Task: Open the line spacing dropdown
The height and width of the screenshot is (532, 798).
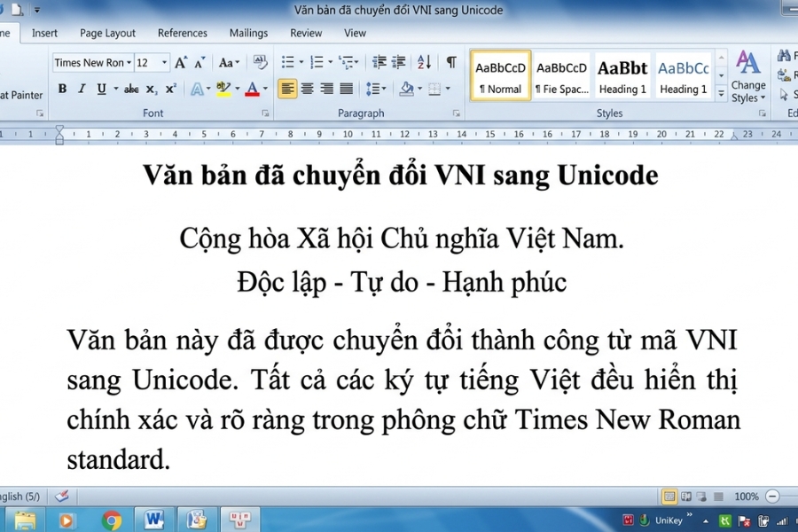Action: click(376, 89)
